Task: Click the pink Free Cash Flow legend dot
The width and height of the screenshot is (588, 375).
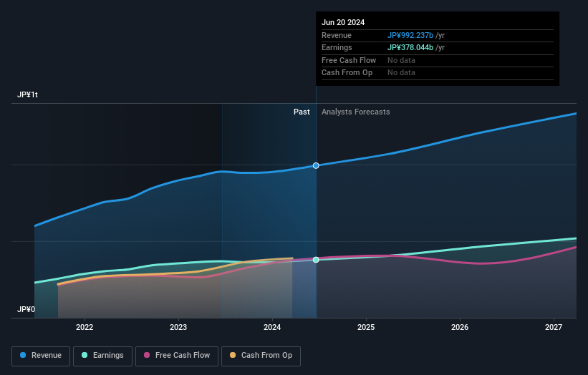Action: coord(147,355)
